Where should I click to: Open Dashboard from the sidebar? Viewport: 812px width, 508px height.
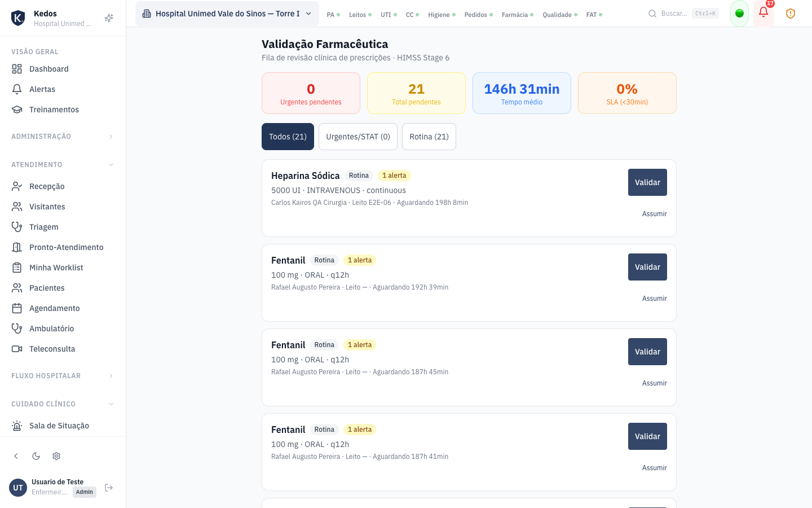(x=63, y=69)
